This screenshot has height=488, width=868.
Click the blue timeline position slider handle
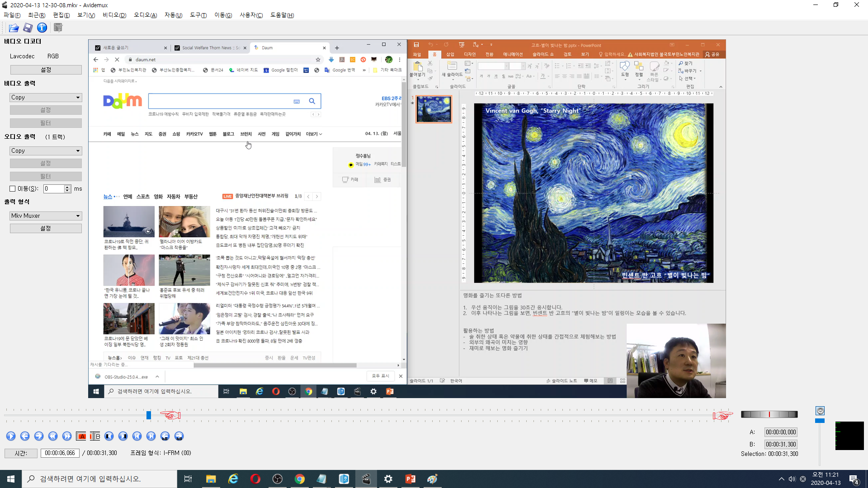point(149,415)
